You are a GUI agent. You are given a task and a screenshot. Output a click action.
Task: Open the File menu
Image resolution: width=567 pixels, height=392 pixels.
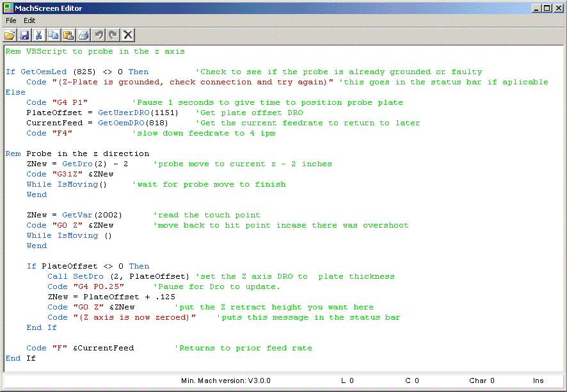(11, 20)
